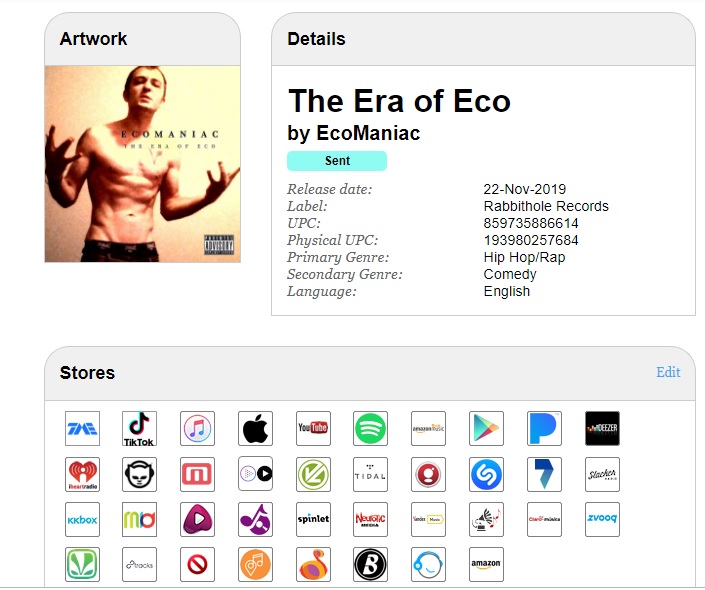This screenshot has height=590, width=705.
Task: Open the iHeartRadio store icon
Action: (82, 474)
